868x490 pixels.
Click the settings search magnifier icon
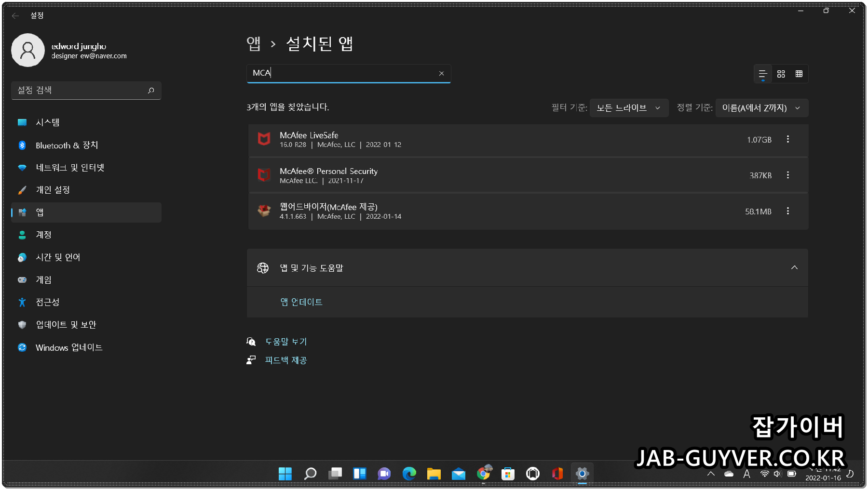tap(150, 90)
